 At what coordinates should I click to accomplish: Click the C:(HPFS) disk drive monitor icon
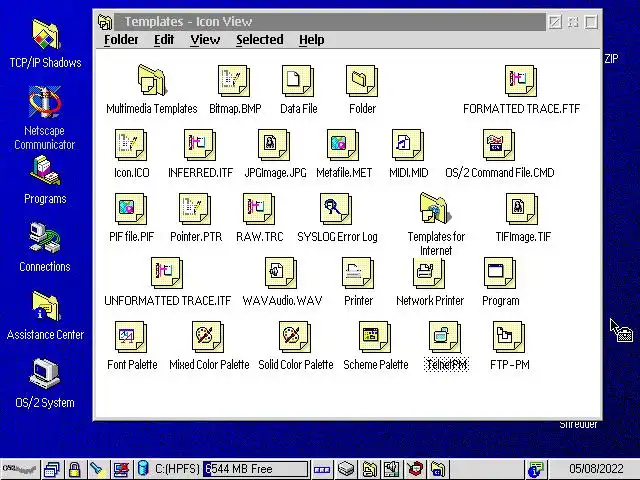(143, 468)
